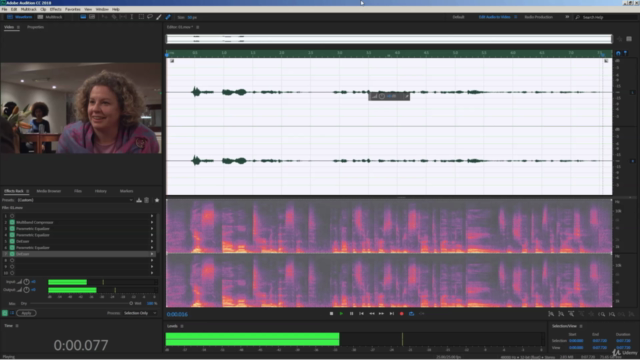Play the audio
This screenshot has height=360, width=640.
[341, 313]
